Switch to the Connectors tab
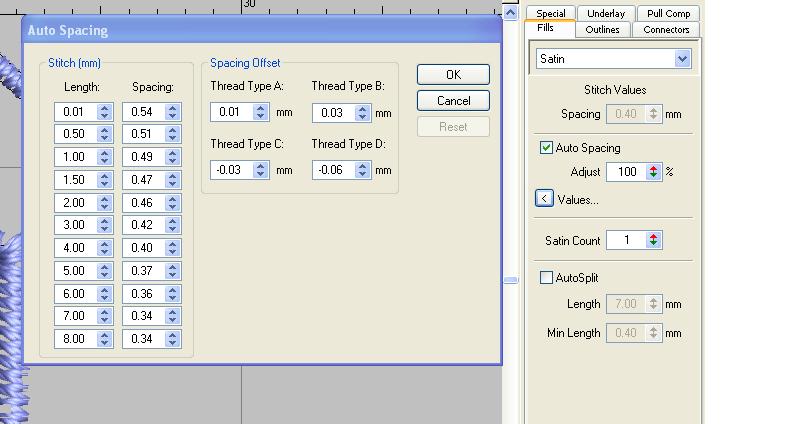 [666, 29]
